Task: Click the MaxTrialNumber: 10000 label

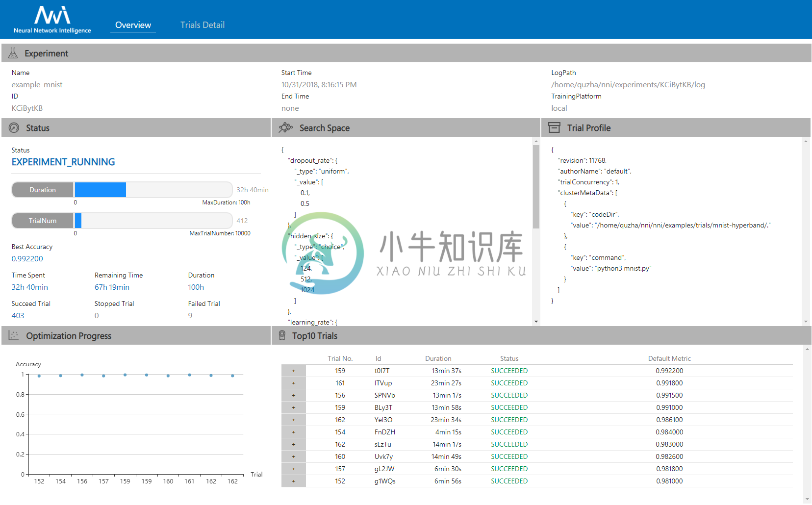Action: tap(220, 233)
